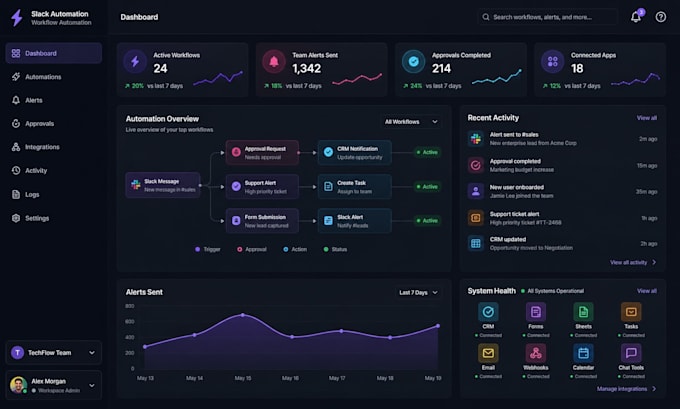Expand the TechFlow Team chevron

click(92, 353)
